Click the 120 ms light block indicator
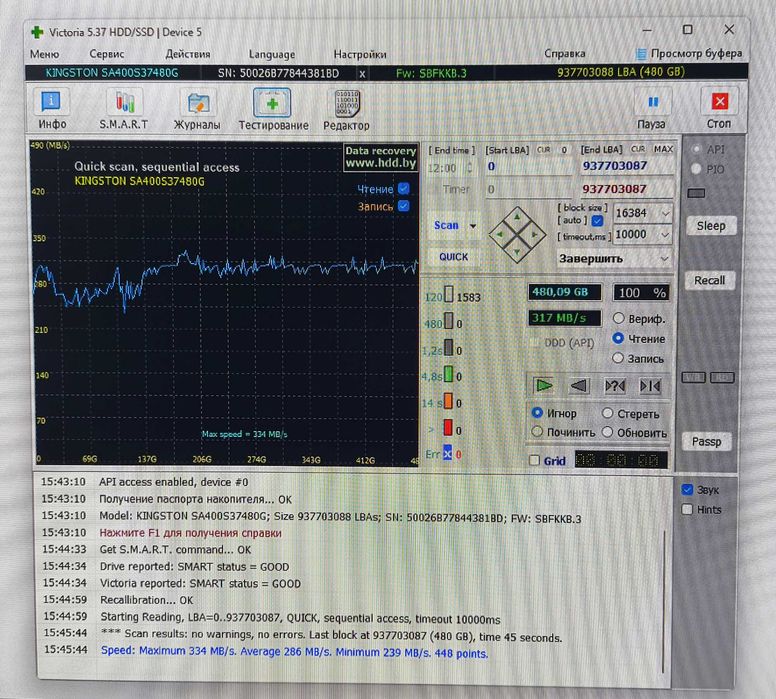This screenshot has width=776, height=699. tap(448, 295)
